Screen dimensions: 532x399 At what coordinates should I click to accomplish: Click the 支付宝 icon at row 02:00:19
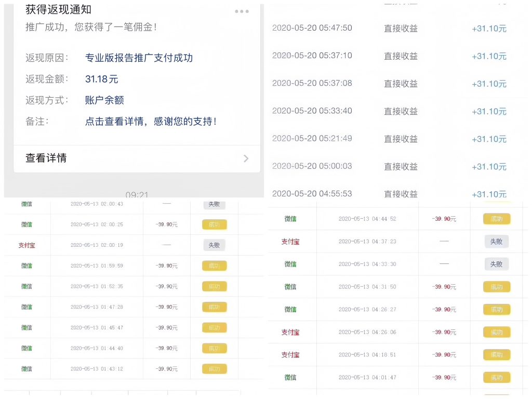(x=26, y=245)
